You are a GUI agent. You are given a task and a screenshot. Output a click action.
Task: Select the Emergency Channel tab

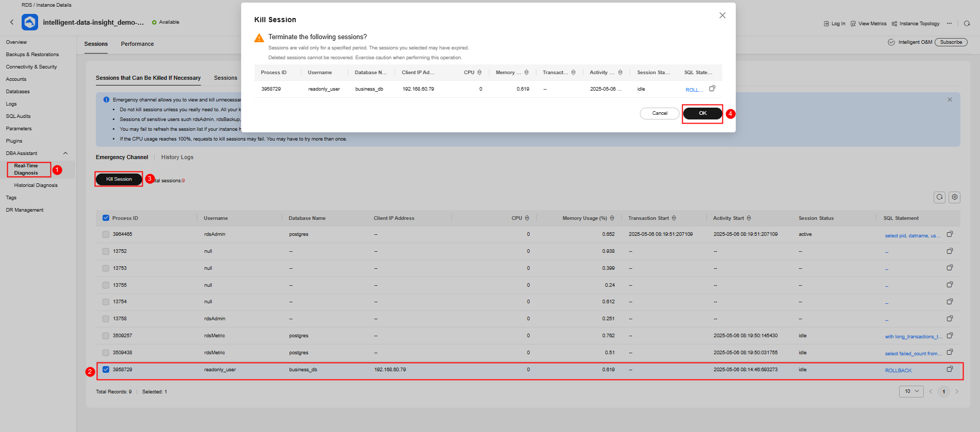click(122, 157)
